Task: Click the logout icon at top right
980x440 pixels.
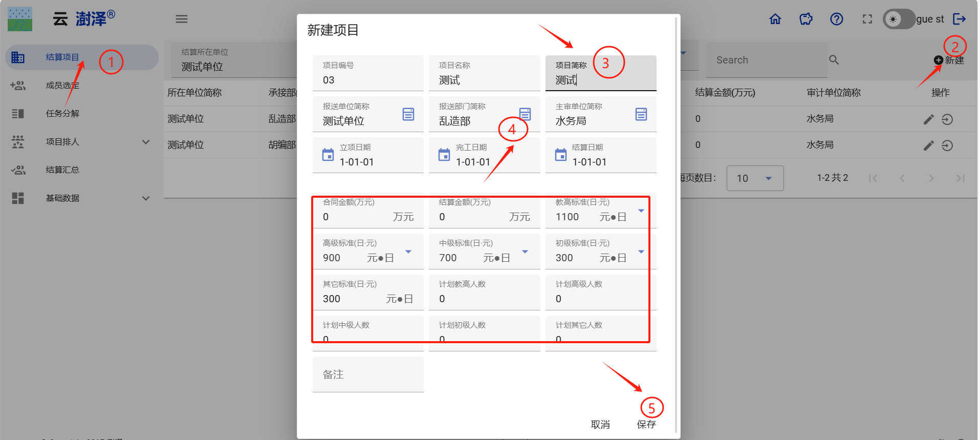Action: tap(959, 19)
